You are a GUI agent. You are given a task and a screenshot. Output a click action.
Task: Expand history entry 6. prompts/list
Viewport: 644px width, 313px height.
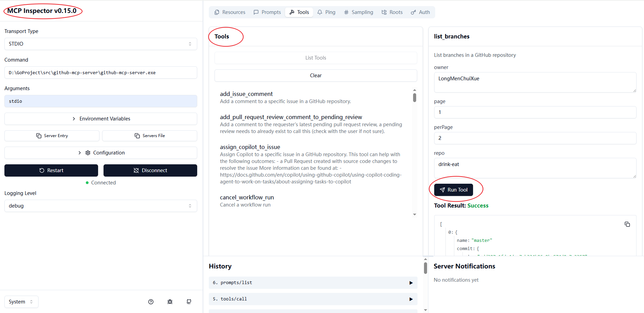(313, 283)
